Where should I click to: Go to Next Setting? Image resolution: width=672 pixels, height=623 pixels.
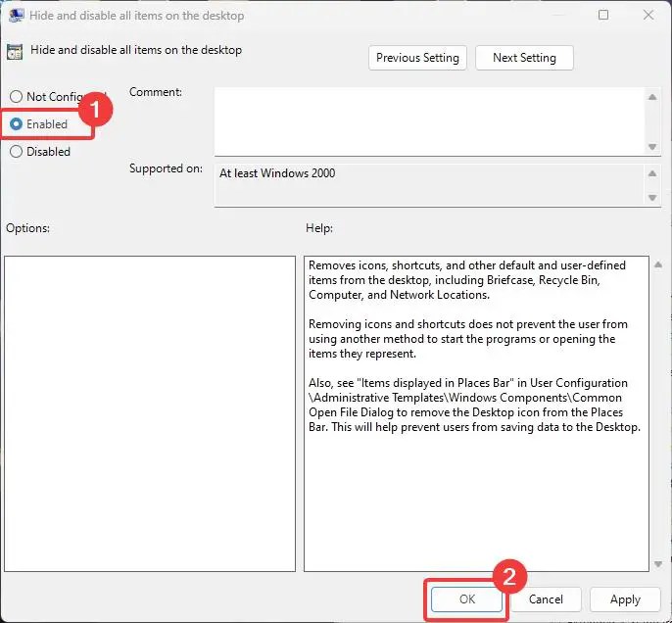click(524, 58)
